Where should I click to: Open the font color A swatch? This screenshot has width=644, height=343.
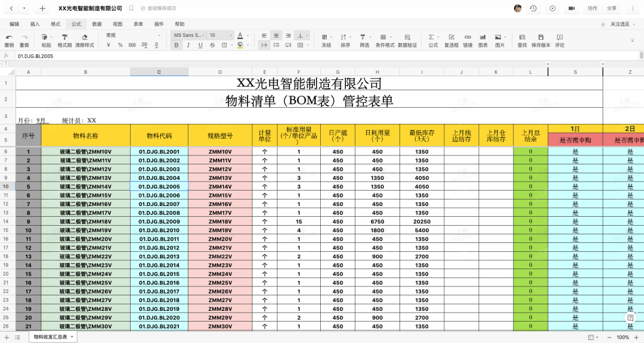click(x=240, y=36)
